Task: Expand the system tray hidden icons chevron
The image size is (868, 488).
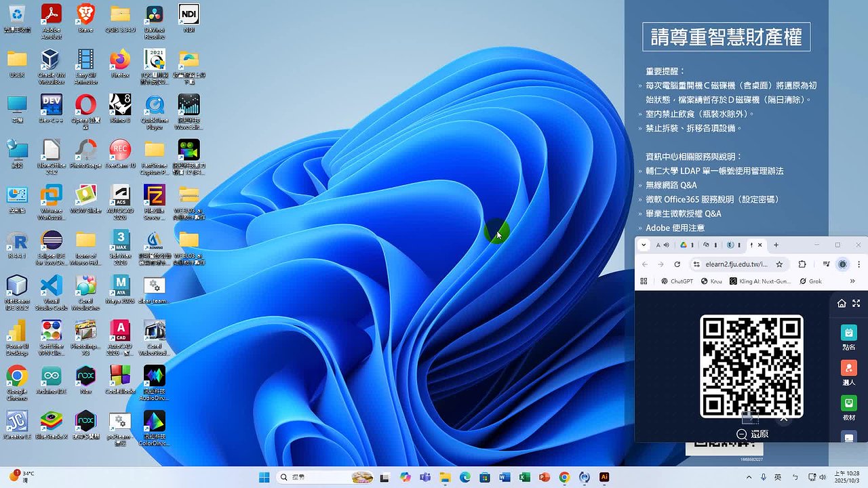Action: [749, 477]
